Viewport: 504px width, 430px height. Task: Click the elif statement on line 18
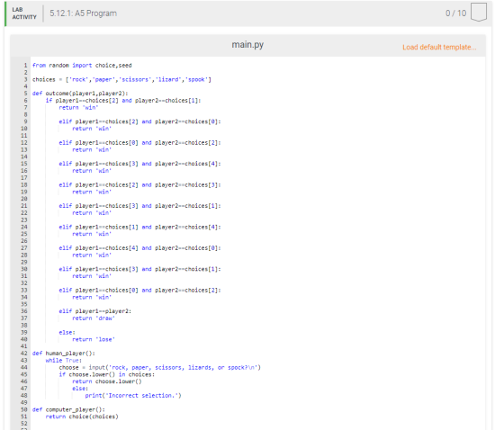tap(139, 184)
